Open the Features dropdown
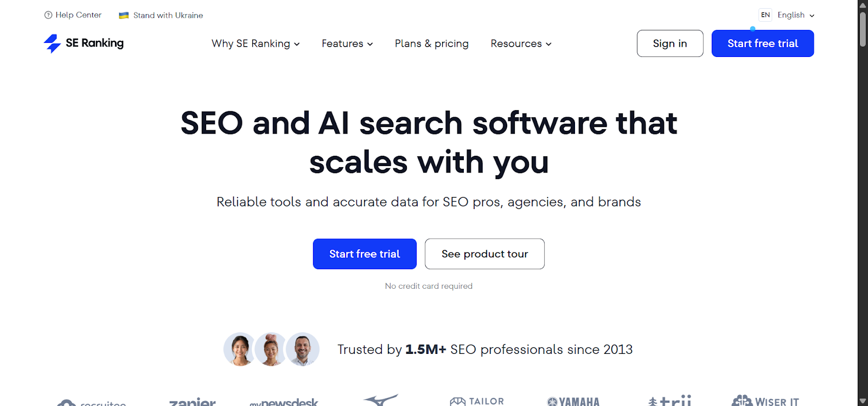The height and width of the screenshot is (406, 868). (347, 43)
